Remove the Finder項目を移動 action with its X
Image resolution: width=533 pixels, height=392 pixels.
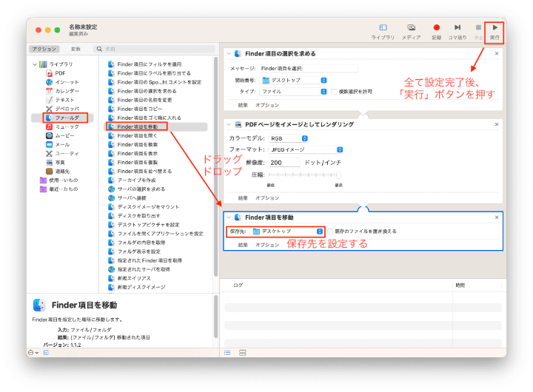point(497,217)
